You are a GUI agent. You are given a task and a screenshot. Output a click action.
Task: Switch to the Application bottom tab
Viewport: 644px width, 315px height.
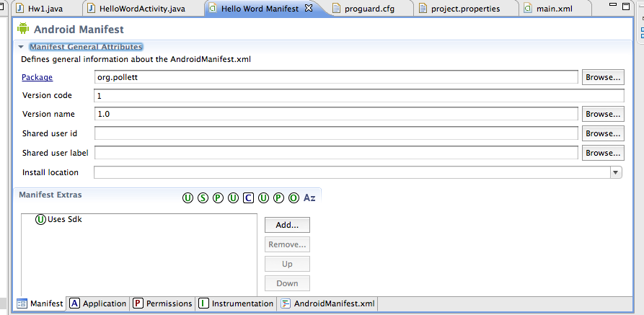click(x=98, y=303)
